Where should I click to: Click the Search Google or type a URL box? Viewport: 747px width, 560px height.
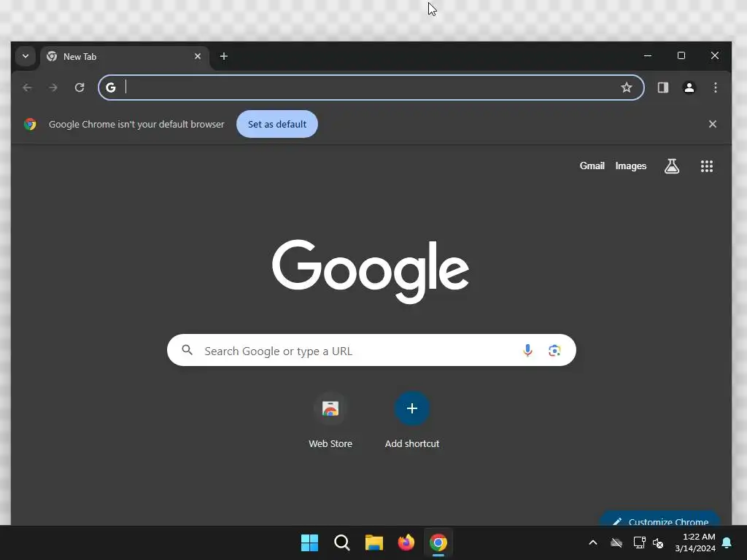[371, 351]
